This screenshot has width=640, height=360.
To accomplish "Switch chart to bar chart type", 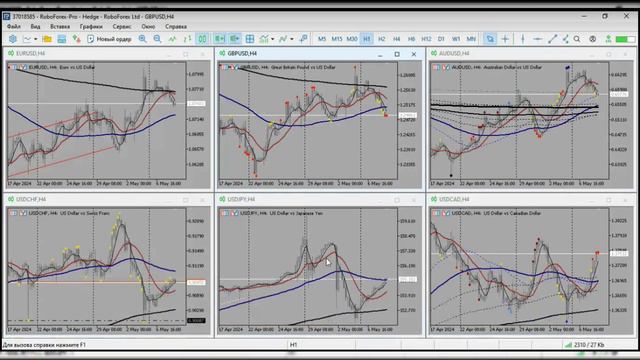I will pyautogui.click(x=187, y=39).
